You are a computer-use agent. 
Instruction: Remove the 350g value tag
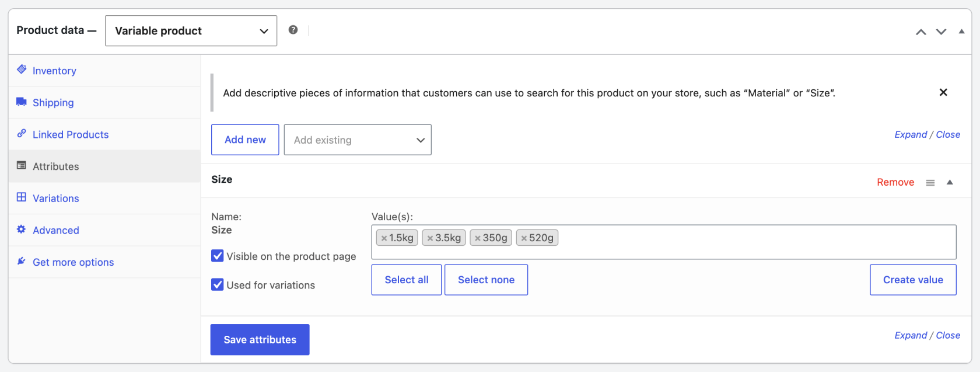[x=478, y=238]
